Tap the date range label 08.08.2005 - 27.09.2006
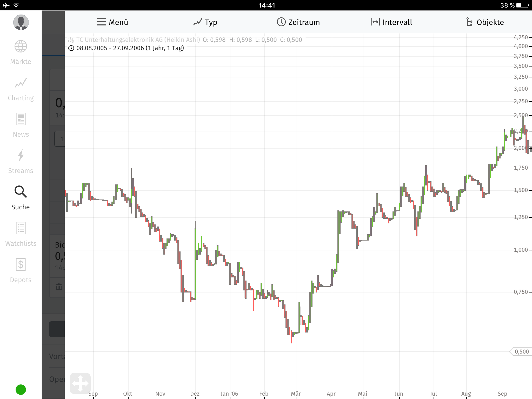 click(x=130, y=48)
